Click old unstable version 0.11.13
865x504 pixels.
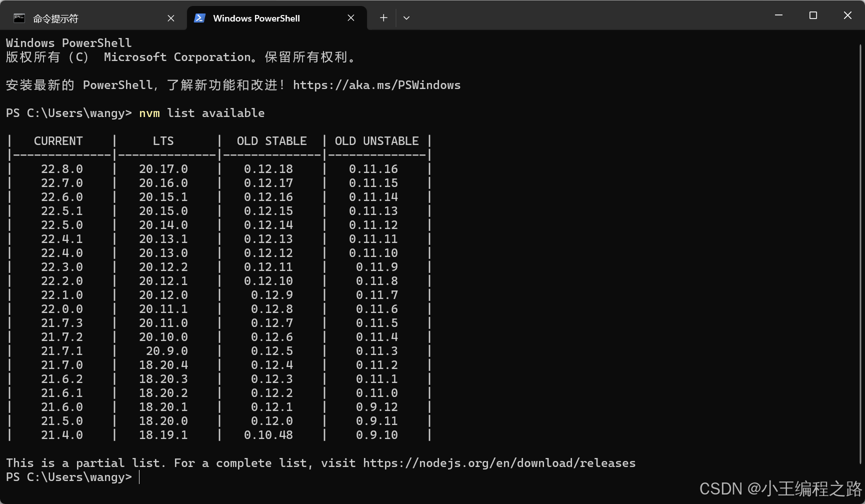(x=373, y=211)
